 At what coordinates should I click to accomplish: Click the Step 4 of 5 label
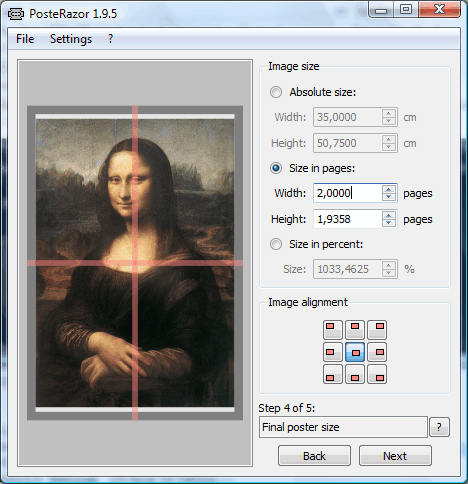287,408
